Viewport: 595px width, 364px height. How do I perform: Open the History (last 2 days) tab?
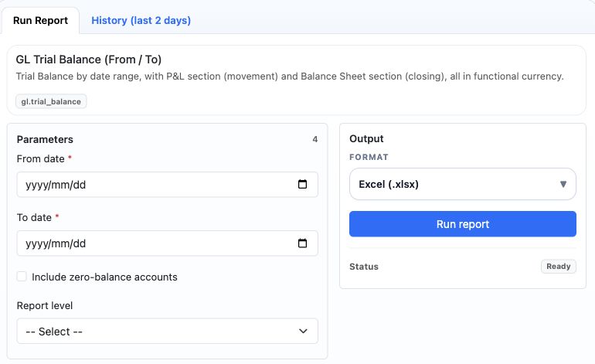click(141, 21)
